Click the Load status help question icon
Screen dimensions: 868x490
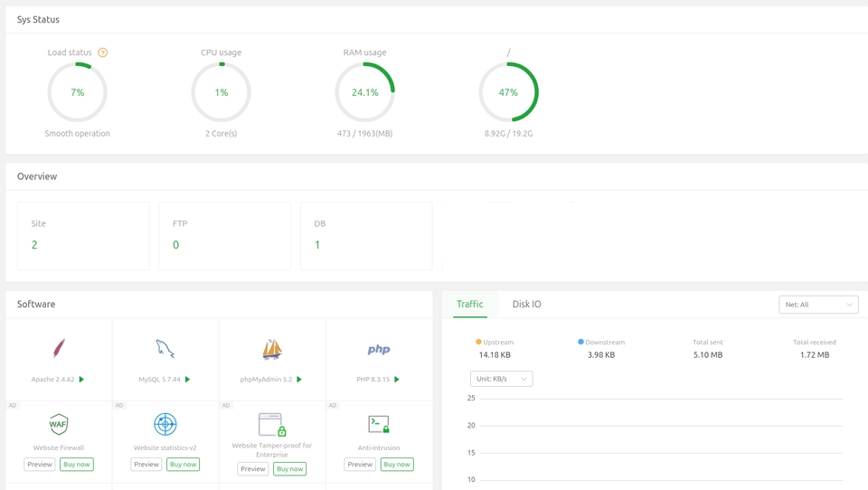(x=102, y=52)
